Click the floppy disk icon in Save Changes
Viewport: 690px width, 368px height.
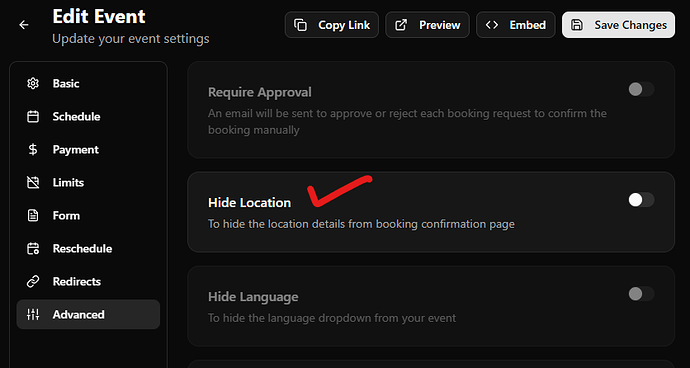(577, 25)
